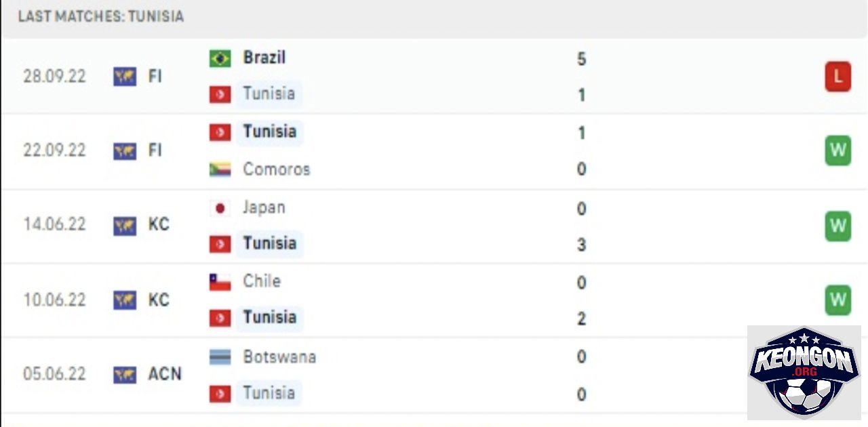
Task: Click the Tunisia flag in Brazil match
Action: (220, 94)
